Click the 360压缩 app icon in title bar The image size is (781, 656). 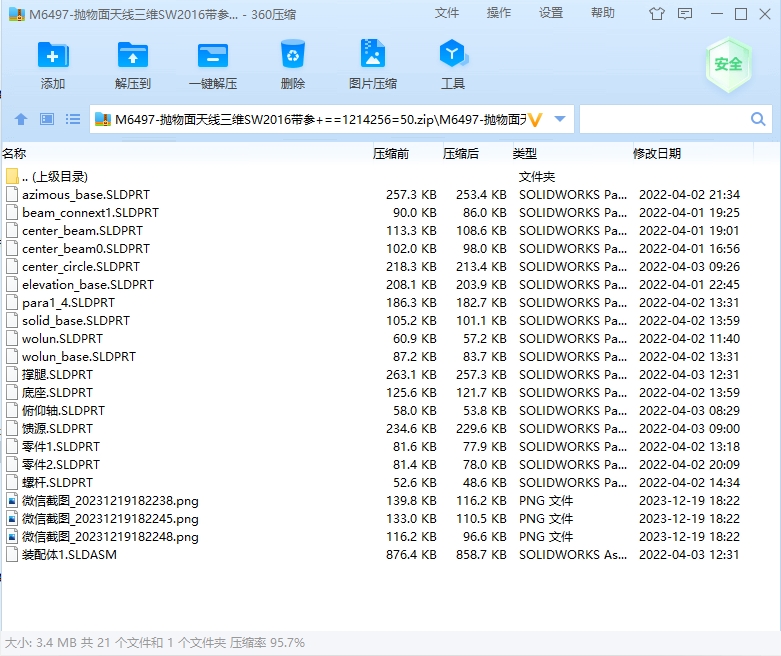(x=17, y=14)
